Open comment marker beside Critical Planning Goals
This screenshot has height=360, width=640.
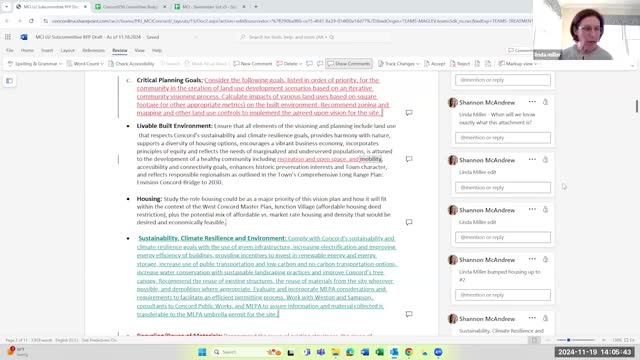(409, 113)
